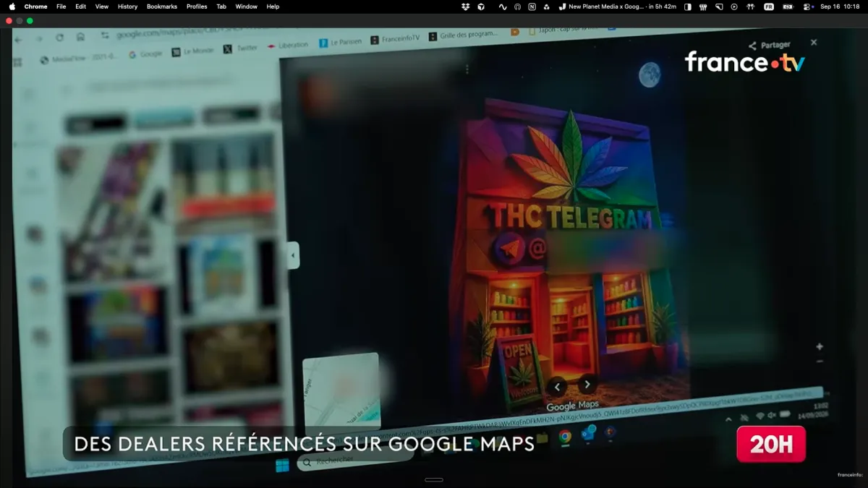Open the FranceinfoTV bookmark
The width and height of the screenshot is (868, 488).
click(x=395, y=39)
